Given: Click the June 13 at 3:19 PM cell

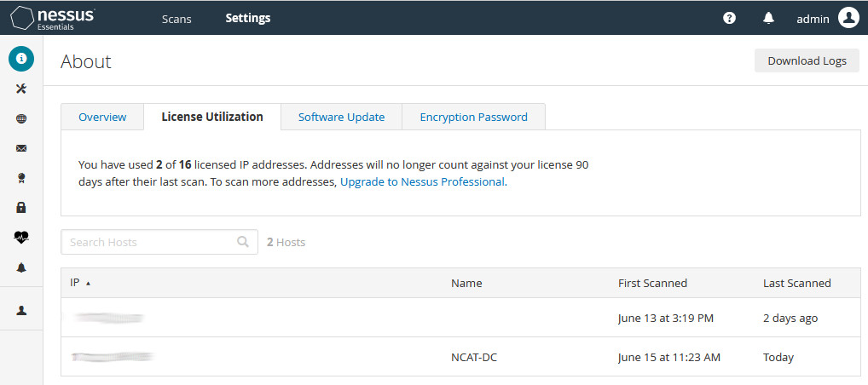Looking at the screenshot, I should click(665, 318).
